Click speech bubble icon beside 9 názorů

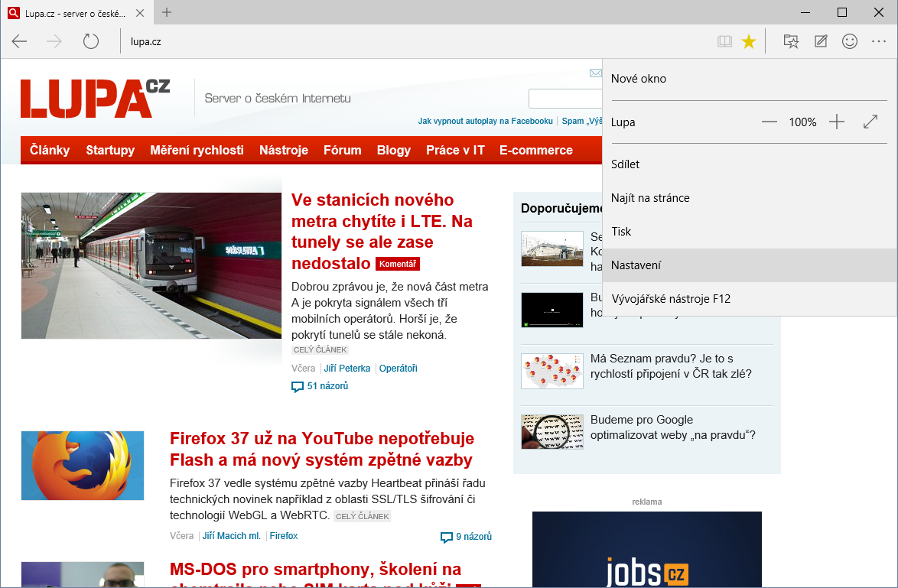(446, 537)
